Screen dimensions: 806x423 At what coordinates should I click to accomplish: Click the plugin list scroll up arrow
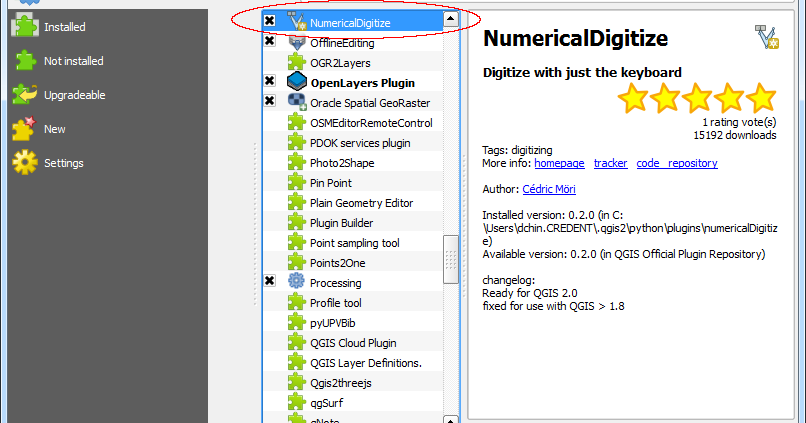(450, 20)
